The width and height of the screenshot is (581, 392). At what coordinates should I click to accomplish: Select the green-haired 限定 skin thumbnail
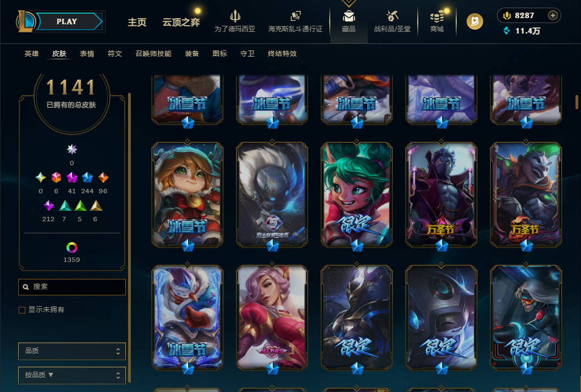coord(356,195)
